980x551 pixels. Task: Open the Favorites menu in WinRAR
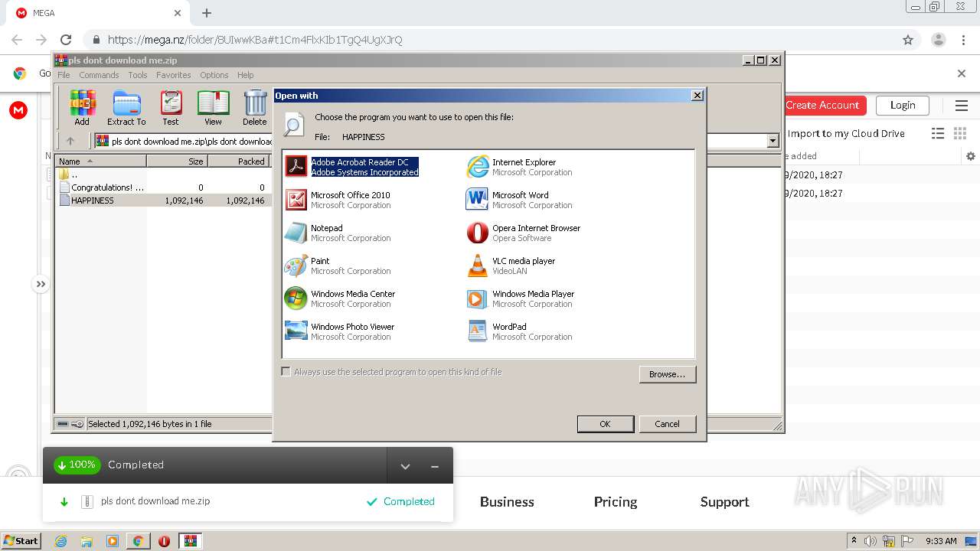coord(174,75)
